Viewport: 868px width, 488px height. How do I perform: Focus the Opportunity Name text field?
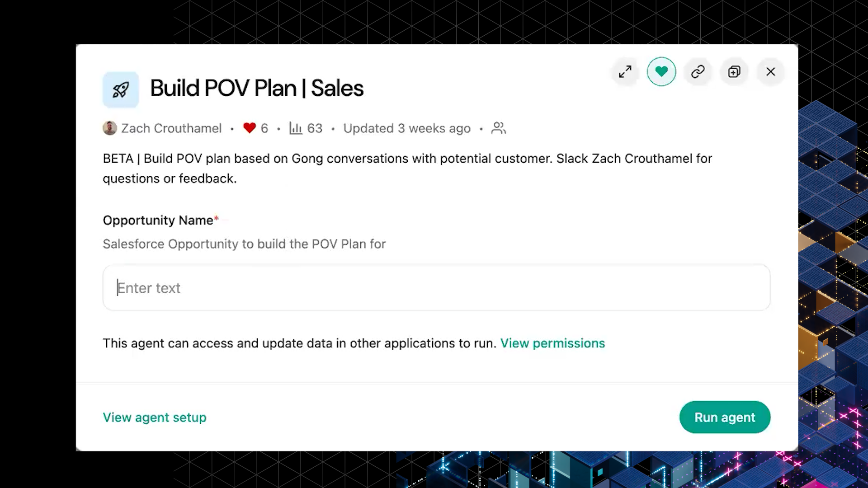436,287
